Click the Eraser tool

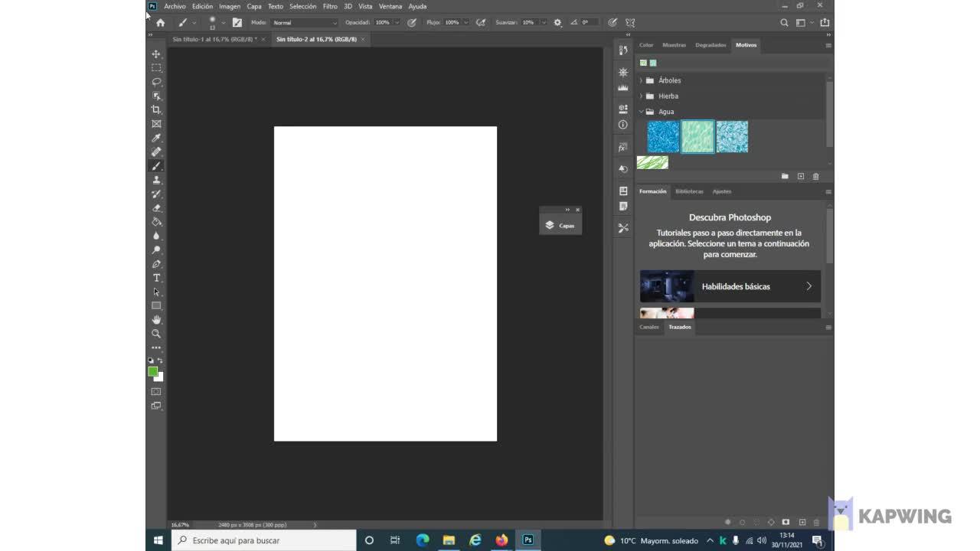pos(156,208)
